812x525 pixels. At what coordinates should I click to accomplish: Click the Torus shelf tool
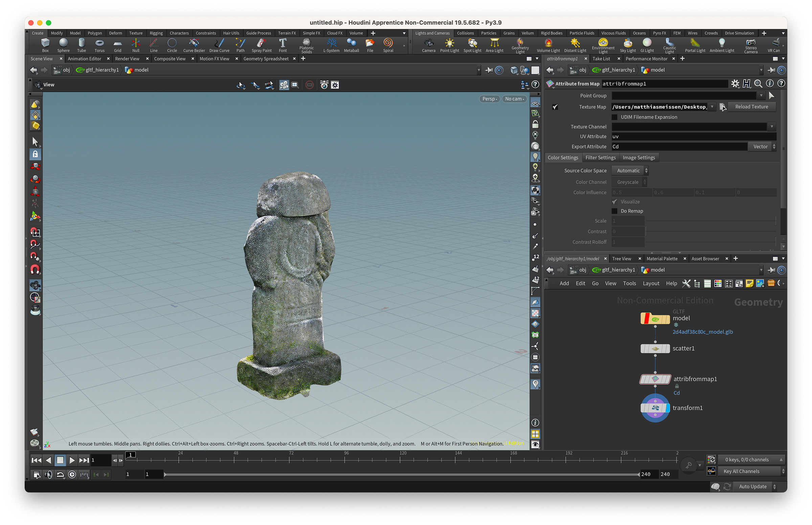[99, 45]
